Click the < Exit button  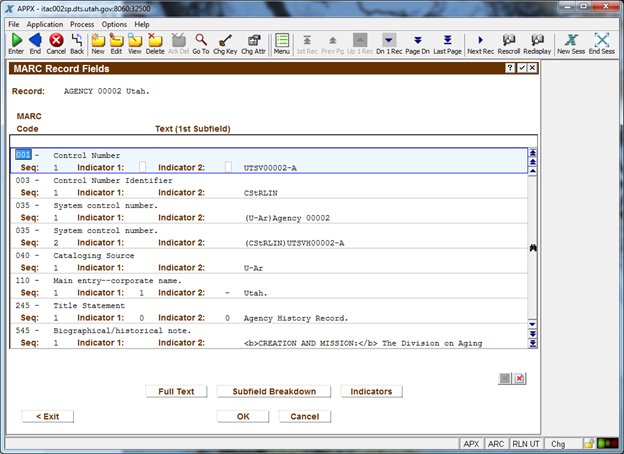(x=47, y=416)
